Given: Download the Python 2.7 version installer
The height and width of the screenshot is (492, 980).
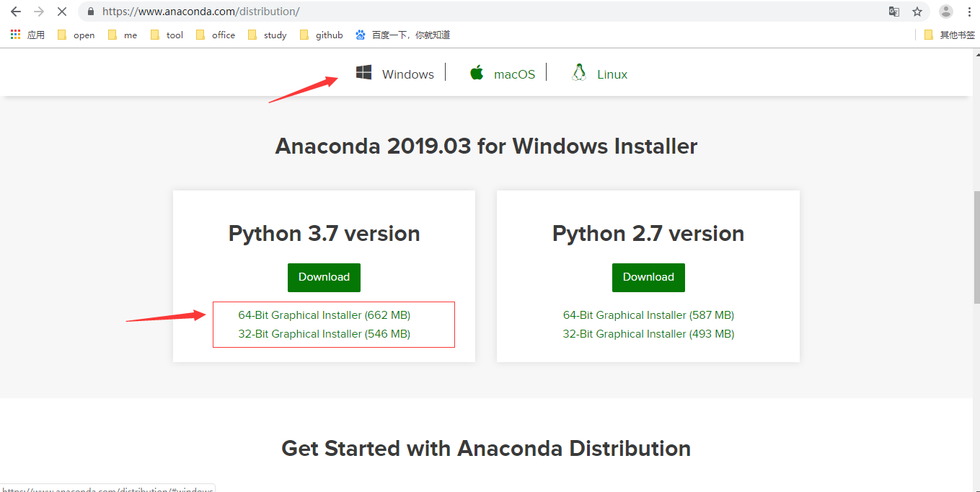Looking at the screenshot, I should [x=648, y=278].
